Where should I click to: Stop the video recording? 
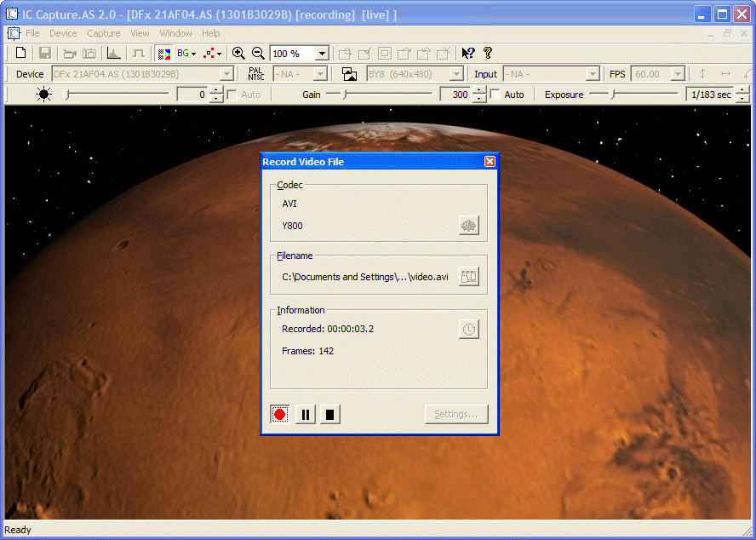click(330, 415)
